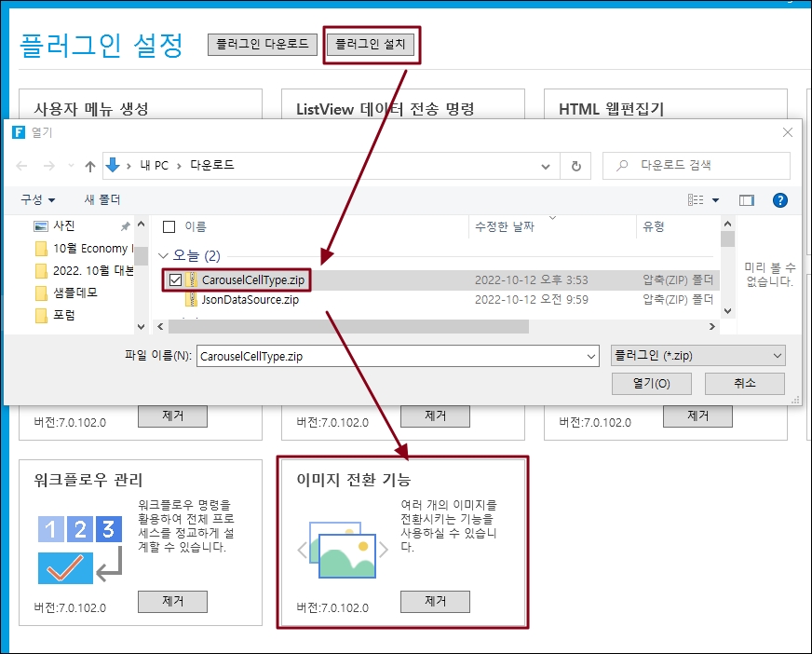Select the JsonDataSource.zip file
The height and width of the screenshot is (654, 812).
(250, 300)
